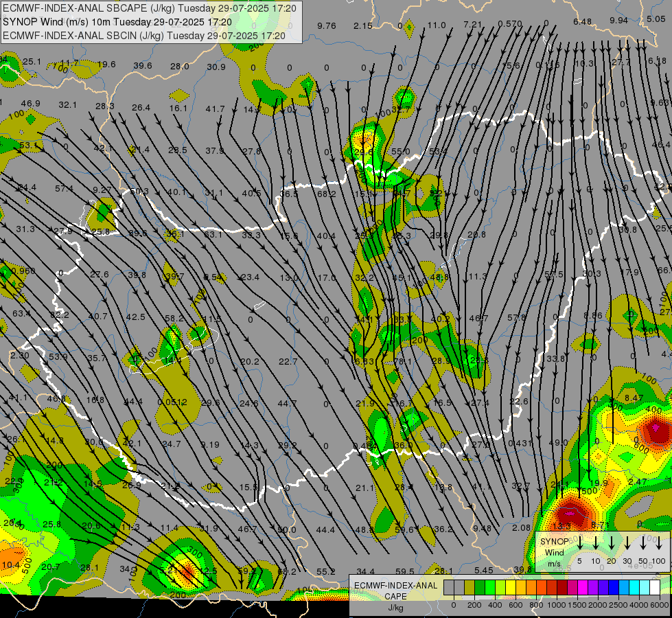672x618 pixels.
Task: Click the SBCIN title line at top
Action: click(x=143, y=36)
